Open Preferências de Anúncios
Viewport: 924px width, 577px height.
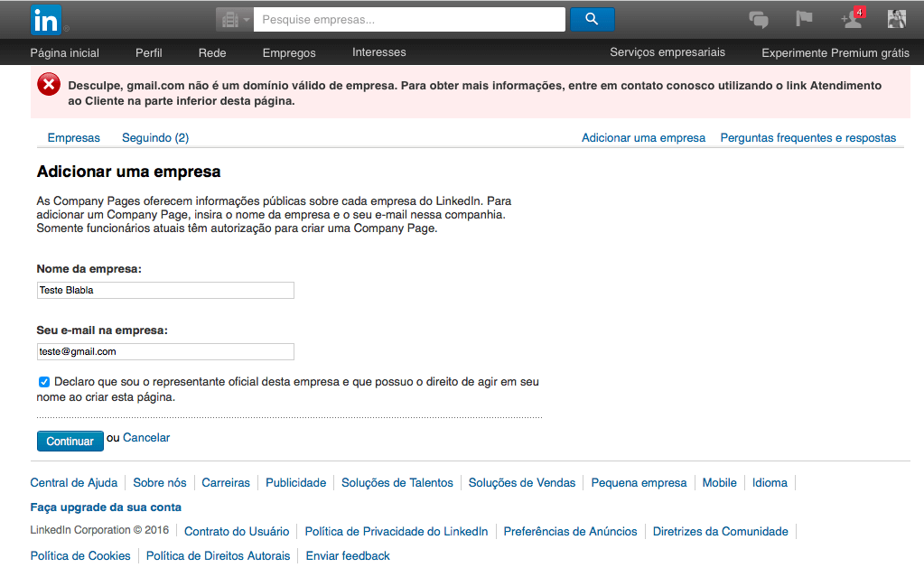571,532
